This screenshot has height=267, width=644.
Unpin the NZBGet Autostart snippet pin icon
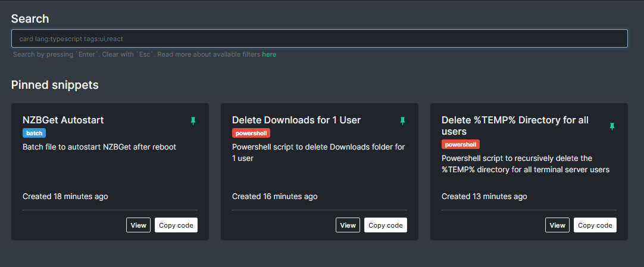tap(193, 120)
